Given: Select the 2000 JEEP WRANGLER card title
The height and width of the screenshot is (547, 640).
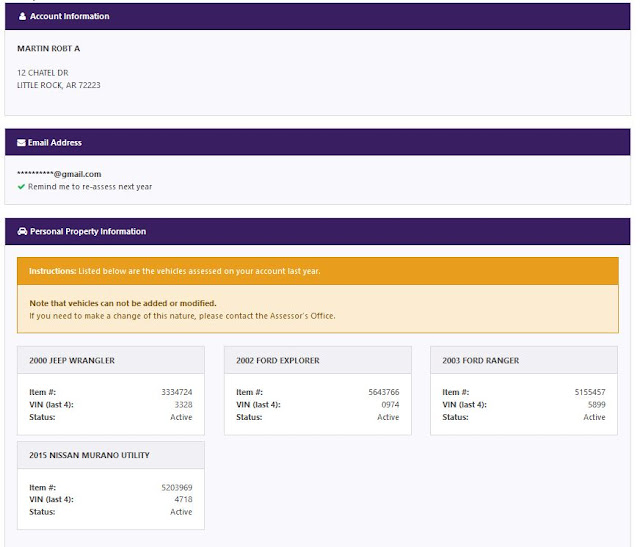Looking at the screenshot, I should [x=72, y=360].
